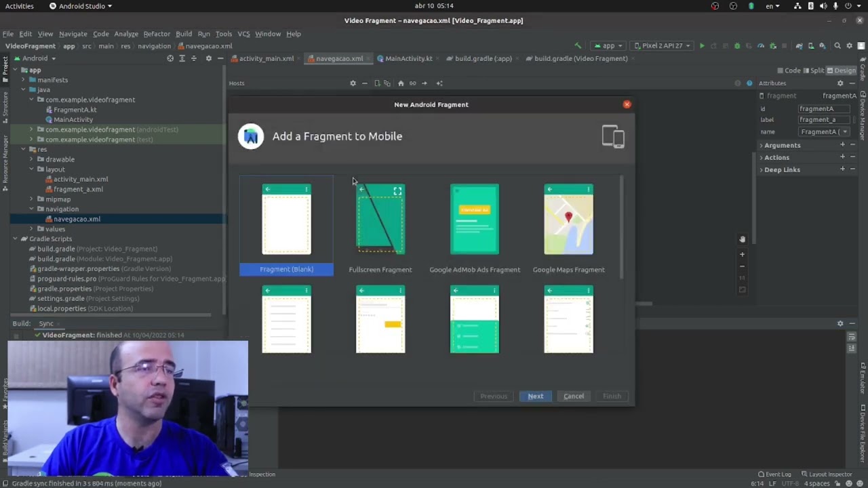Open the Pixel 2 API 27 device dropdown

tap(662, 46)
